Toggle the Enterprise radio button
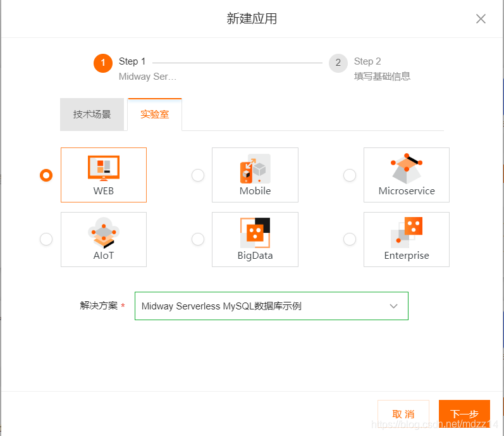504x436 pixels. pyautogui.click(x=350, y=239)
